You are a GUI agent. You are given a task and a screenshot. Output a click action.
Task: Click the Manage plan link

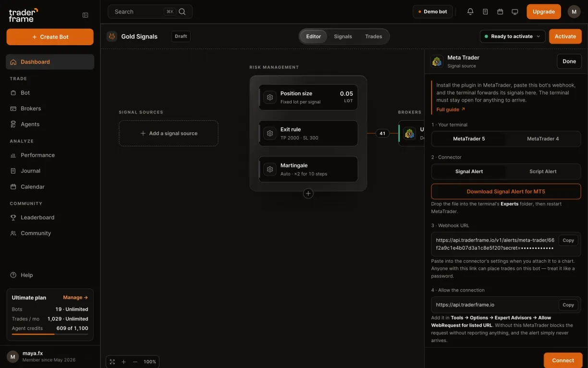(x=75, y=298)
